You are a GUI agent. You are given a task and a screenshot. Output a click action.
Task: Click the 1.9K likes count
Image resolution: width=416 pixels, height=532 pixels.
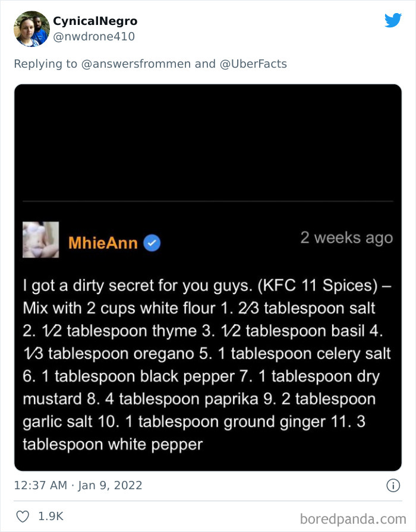pyautogui.click(x=51, y=517)
